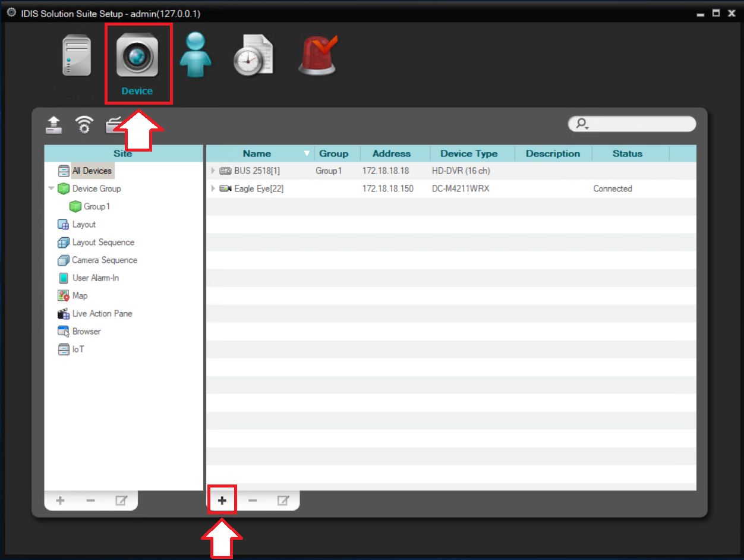
Task: Select Browser in Site tree
Action: pos(86,331)
